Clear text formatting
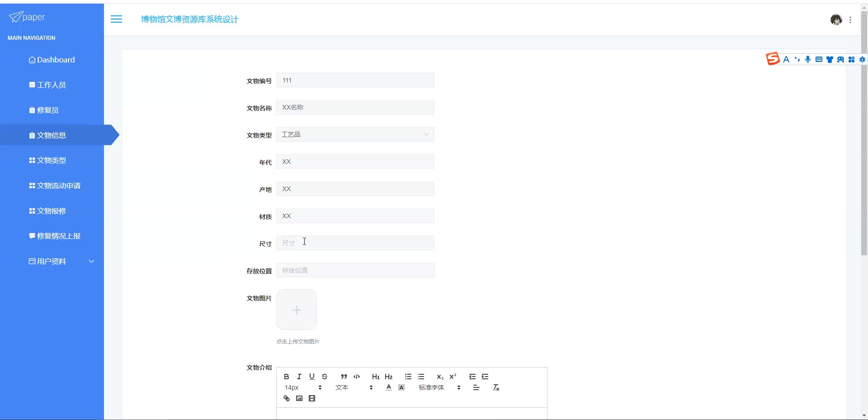The width and height of the screenshot is (868, 420). [x=496, y=387]
